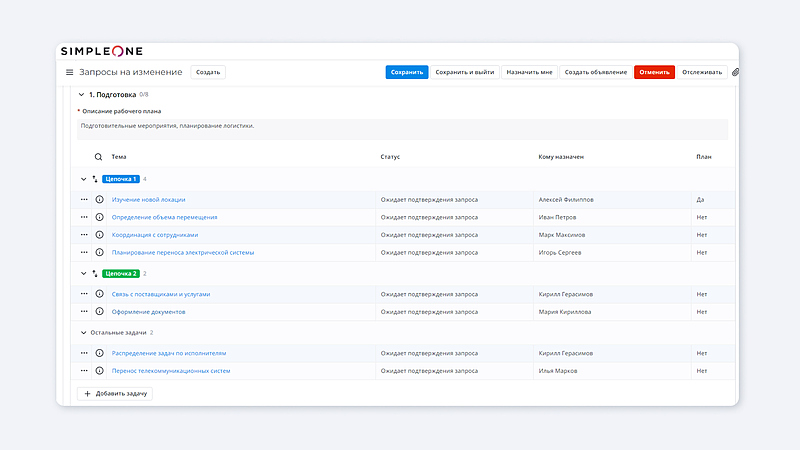The image size is (800, 450).
Task: Collapse the '1. Подготовка' section
Action: pos(80,95)
